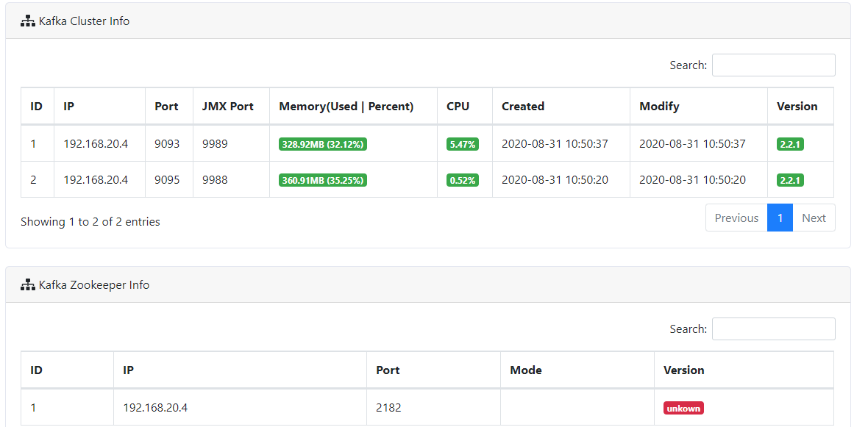Click the 2.2.1 version badge for broker 2
This screenshot has height=427, width=868.
(790, 180)
